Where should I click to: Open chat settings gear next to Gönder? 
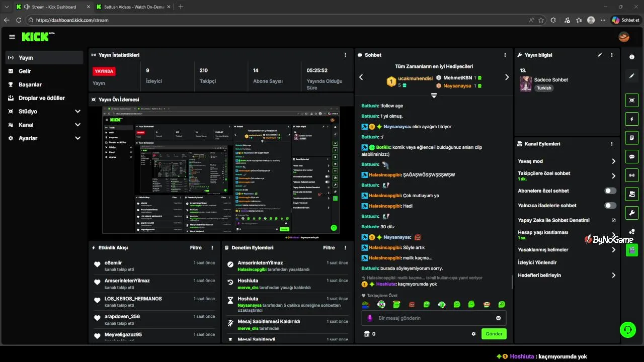473,334
